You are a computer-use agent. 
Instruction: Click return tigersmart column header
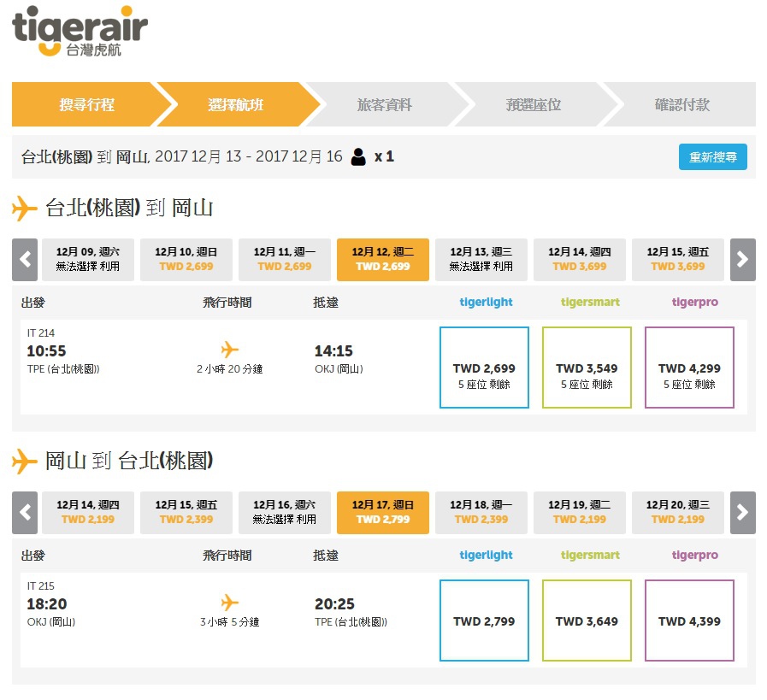[590, 555]
